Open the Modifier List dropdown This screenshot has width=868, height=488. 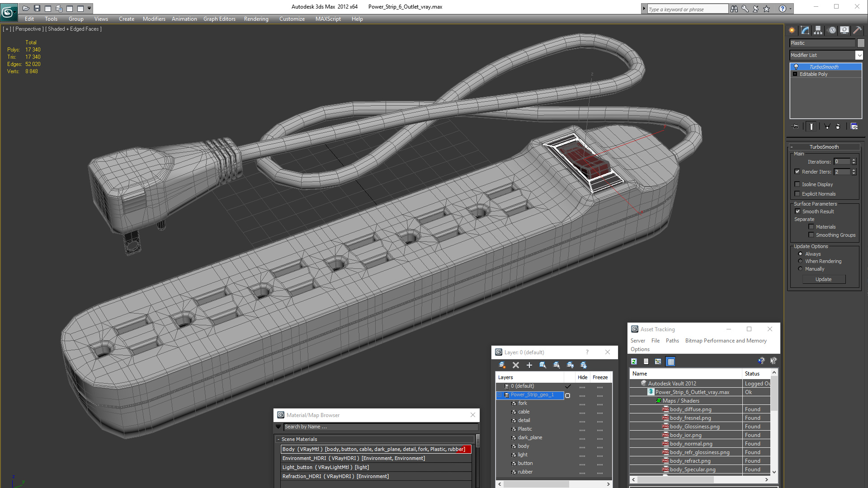click(x=859, y=55)
